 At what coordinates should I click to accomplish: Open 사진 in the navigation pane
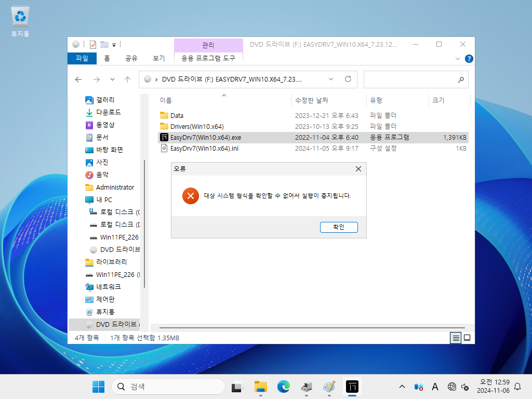pyautogui.click(x=97, y=162)
